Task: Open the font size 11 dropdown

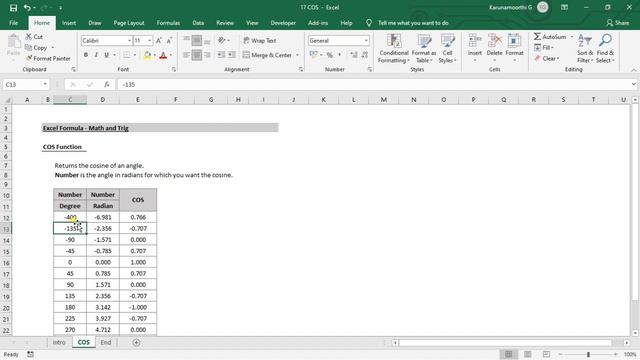Action: 149,40
